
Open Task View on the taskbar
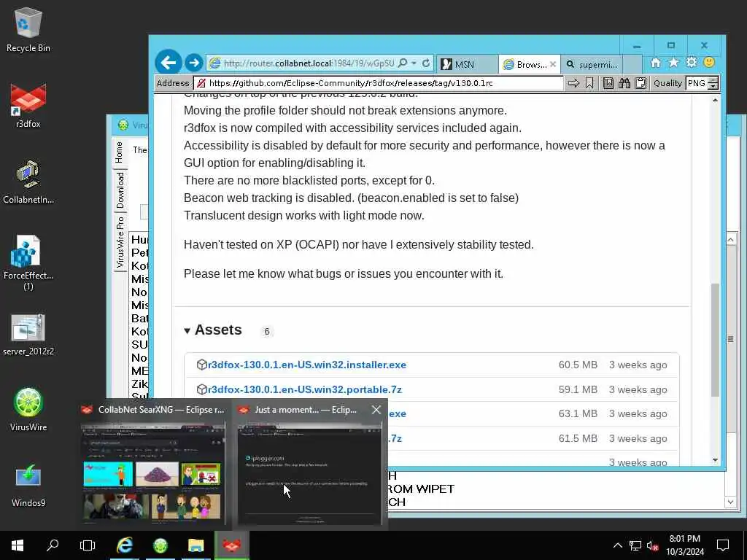pyautogui.click(x=88, y=545)
